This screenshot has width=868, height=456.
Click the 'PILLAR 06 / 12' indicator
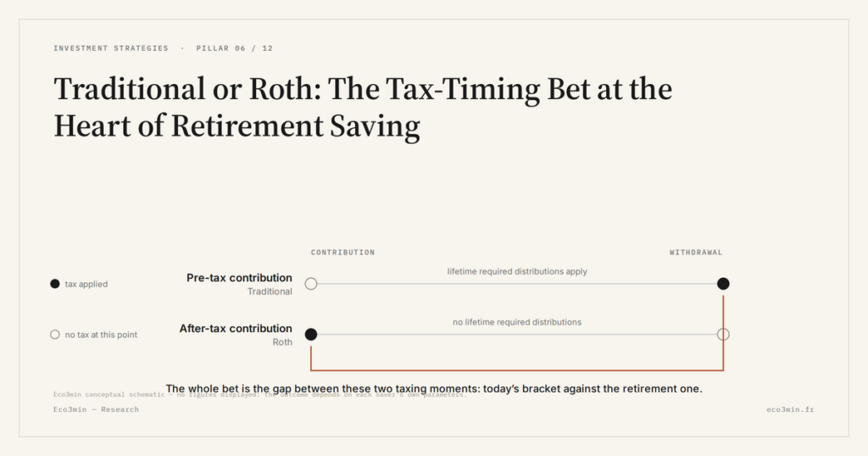click(x=234, y=48)
